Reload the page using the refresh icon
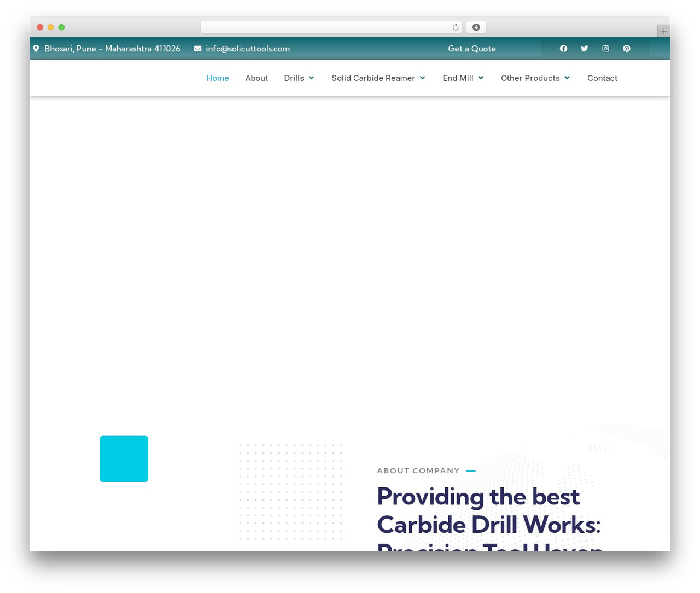Image resolution: width=700 pixels, height=593 pixels. click(x=455, y=27)
